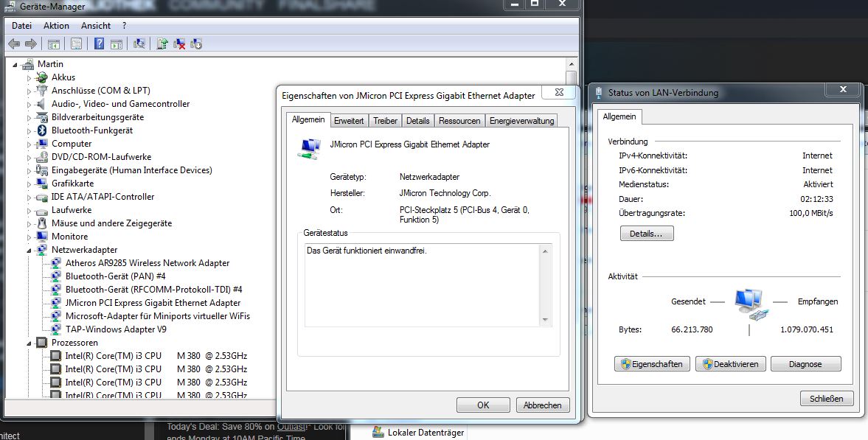The height and width of the screenshot is (440, 868).
Task: Expand the Laufwerke category arrow
Action: click(29, 211)
